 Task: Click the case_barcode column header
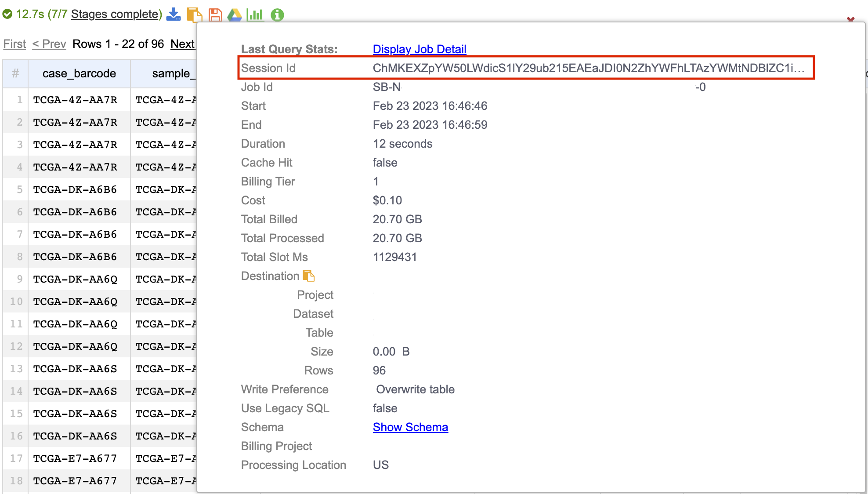coord(79,73)
